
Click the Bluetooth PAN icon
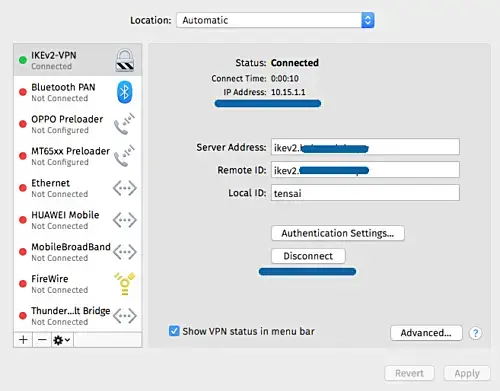click(x=125, y=92)
